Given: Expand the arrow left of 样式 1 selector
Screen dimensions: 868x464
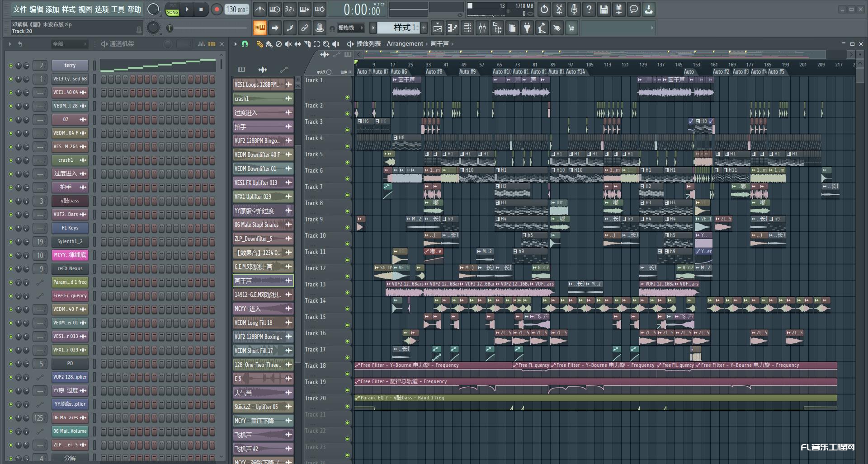Looking at the screenshot, I should point(373,28).
